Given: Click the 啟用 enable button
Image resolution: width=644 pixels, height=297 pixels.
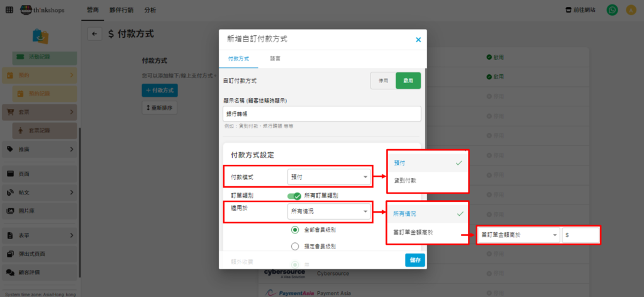Looking at the screenshot, I should pos(408,81).
